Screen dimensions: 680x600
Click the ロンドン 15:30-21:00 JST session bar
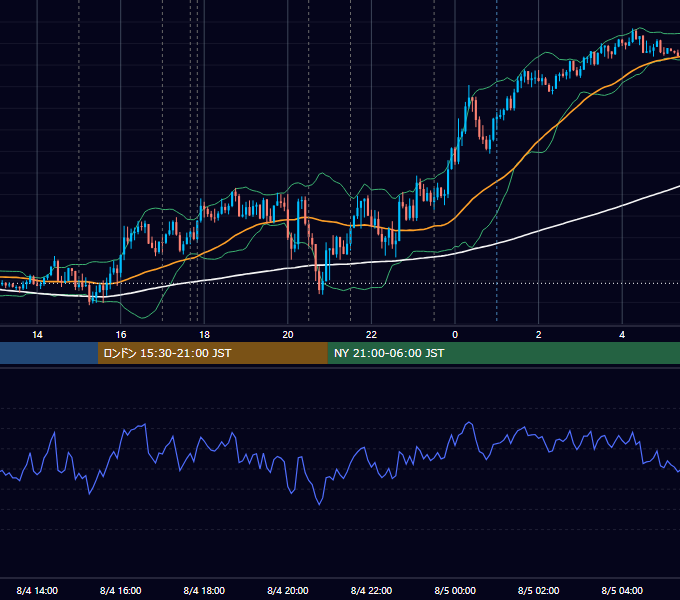(x=212, y=353)
